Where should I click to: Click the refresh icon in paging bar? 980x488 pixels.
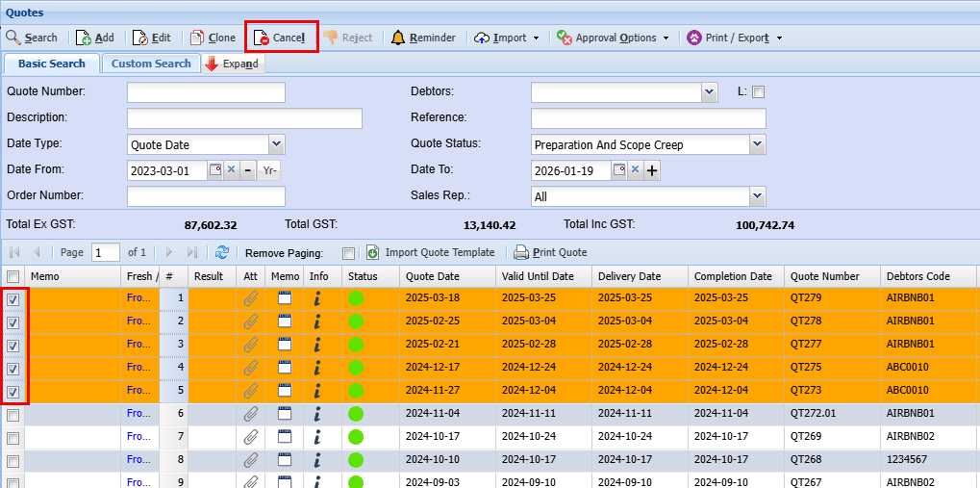click(x=221, y=252)
